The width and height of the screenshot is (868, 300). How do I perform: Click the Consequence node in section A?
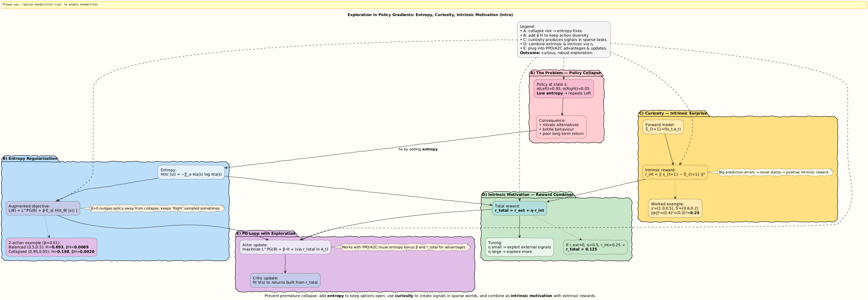(x=561, y=127)
